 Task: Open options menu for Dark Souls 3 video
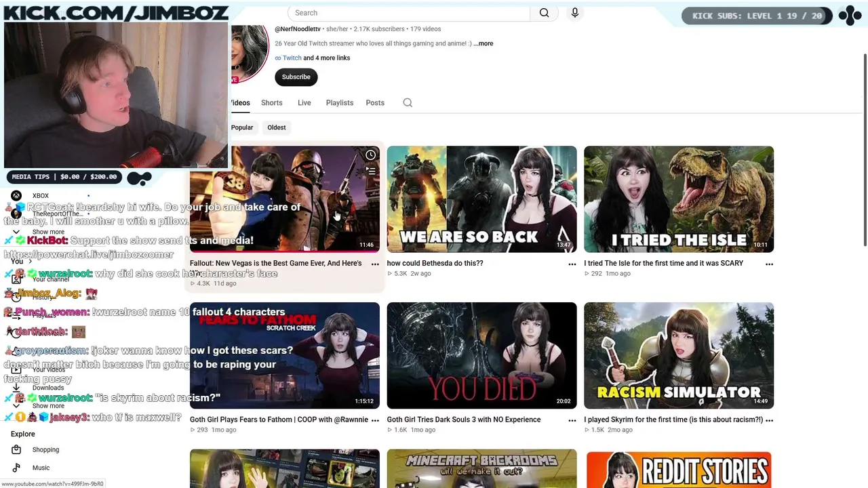click(x=572, y=420)
